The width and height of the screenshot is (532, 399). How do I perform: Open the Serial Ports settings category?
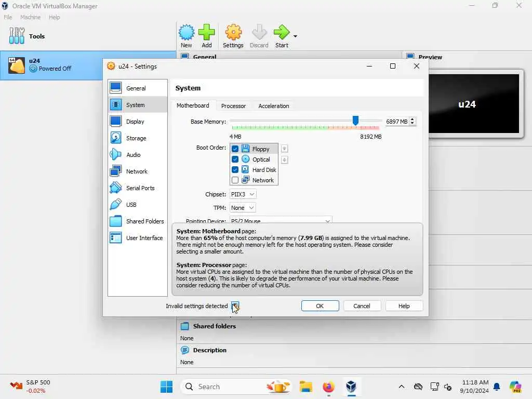tap(137, 188)
